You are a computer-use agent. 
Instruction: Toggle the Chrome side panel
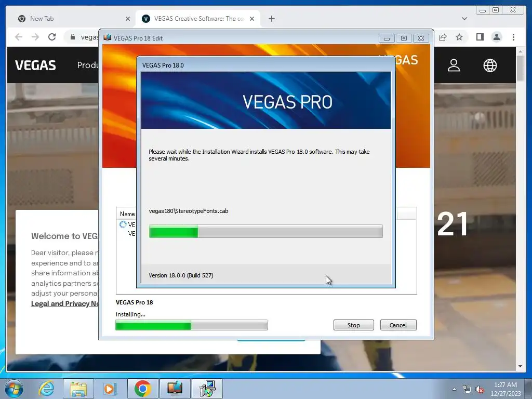click(x=480, y=37)
